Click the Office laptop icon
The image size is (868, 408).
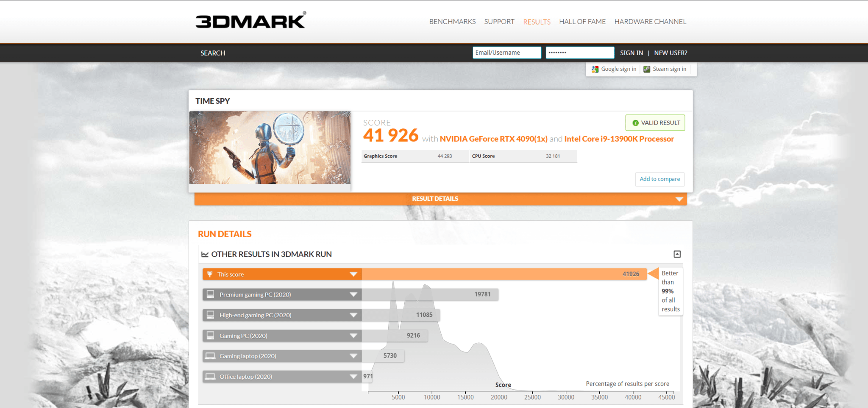[210, 376]
